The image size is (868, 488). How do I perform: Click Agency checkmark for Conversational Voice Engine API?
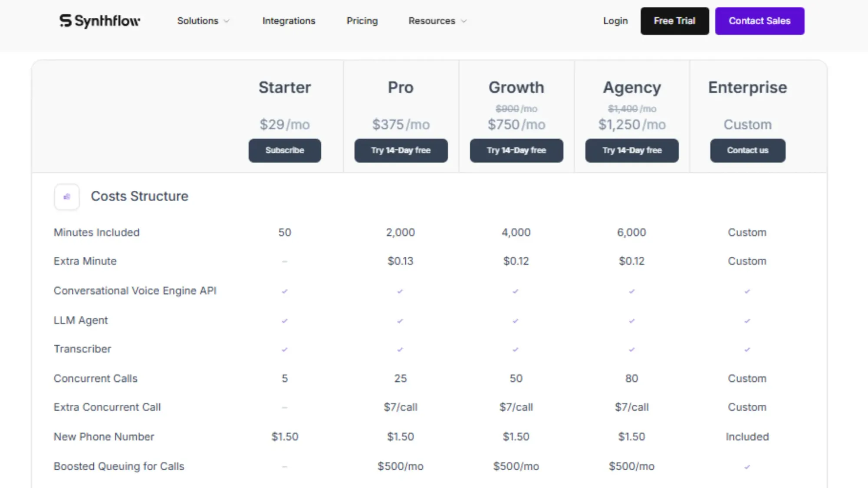pos(631,291)
